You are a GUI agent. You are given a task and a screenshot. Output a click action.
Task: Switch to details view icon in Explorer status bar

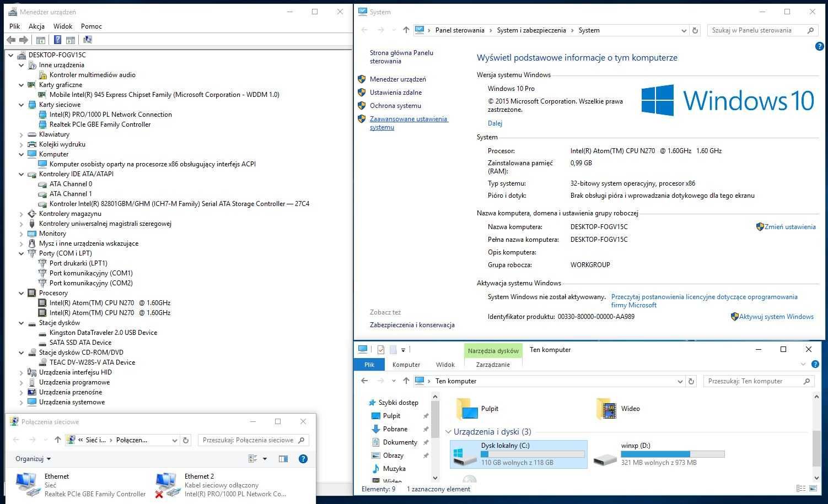pyautogui.click(x=800, y=489)
